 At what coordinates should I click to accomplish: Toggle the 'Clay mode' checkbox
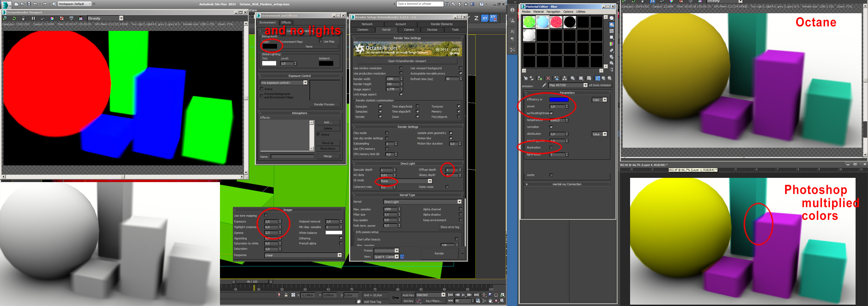coord(387,133)
